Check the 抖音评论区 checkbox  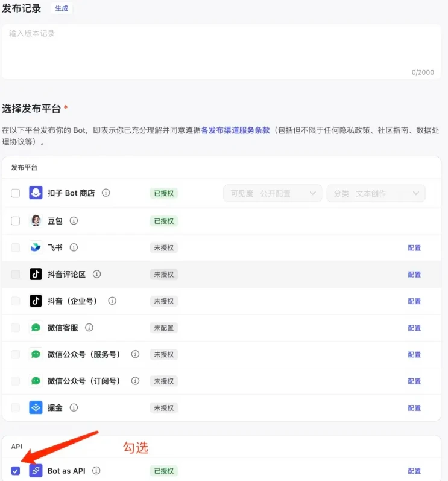(15, 274)
